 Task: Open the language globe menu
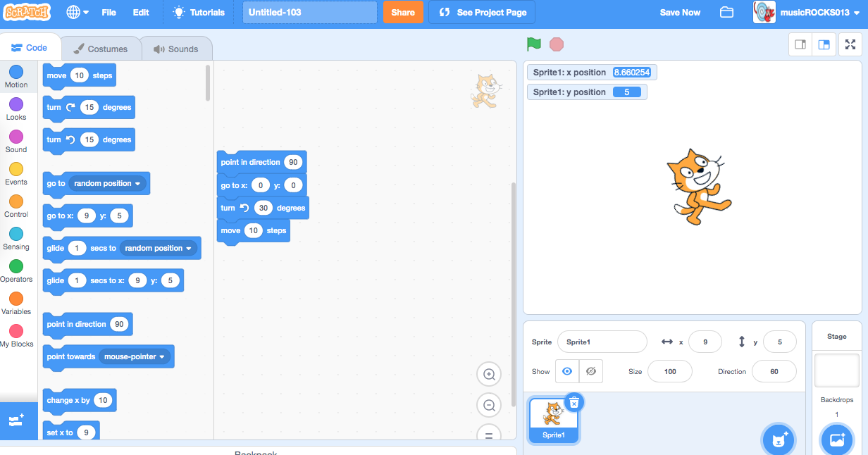point(77,12)
